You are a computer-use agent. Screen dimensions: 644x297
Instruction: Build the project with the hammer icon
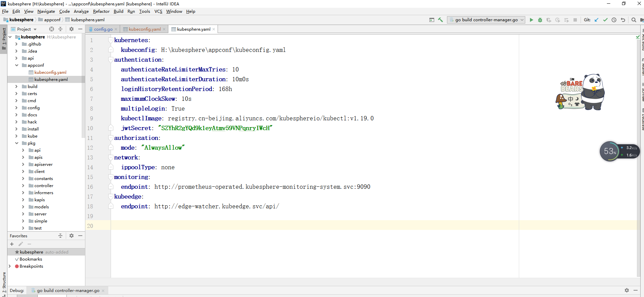[441, 20]
